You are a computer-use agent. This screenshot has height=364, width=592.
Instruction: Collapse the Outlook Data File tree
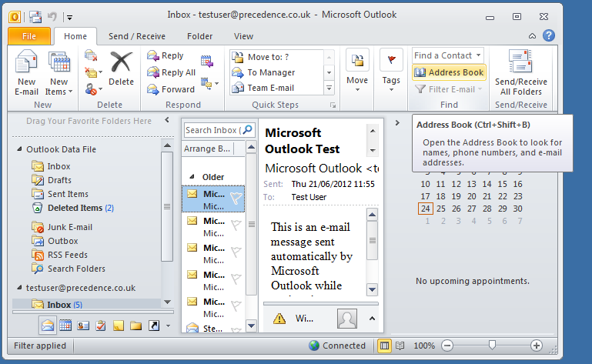click(x=19, y=149)
